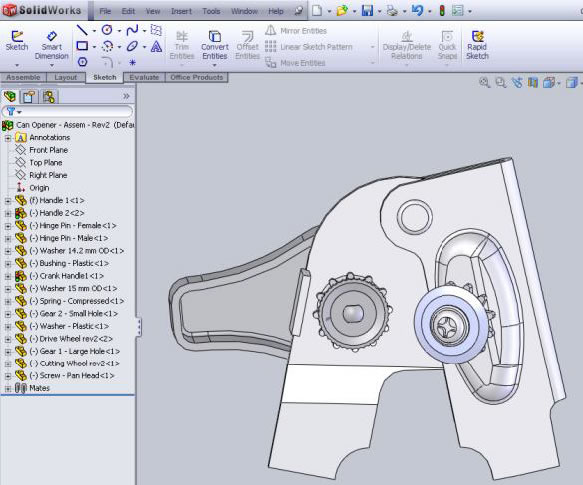The image size is (583, 485).
Task: Click the feature tree filter field
Action: coord(67,111)
